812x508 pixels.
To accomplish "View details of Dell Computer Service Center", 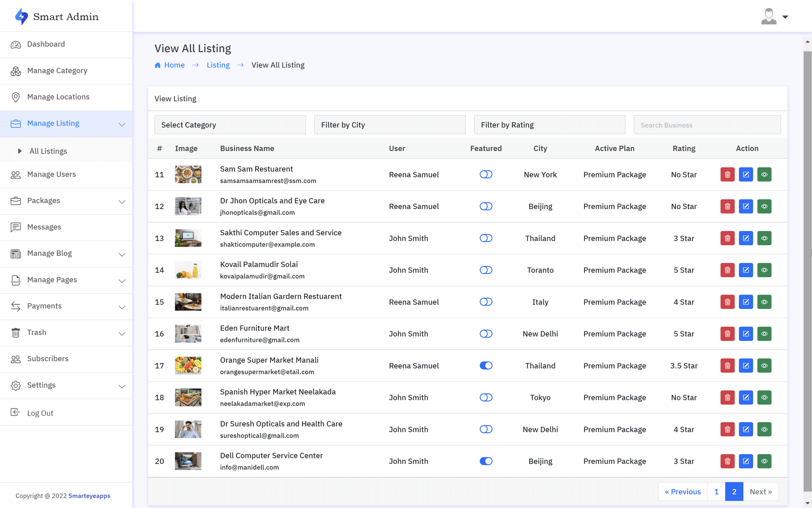I will point(764,461).
